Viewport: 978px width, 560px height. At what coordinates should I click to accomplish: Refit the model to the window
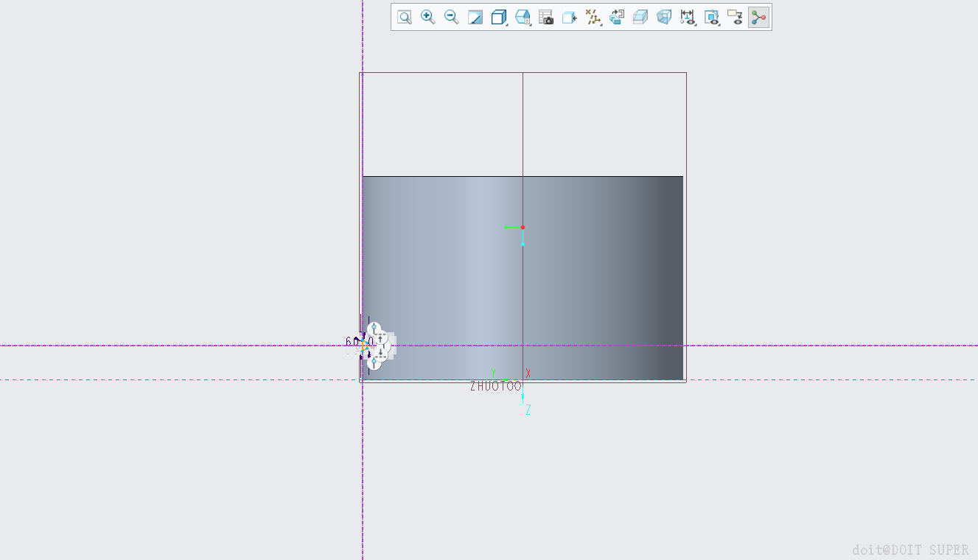tap(405, 17)
